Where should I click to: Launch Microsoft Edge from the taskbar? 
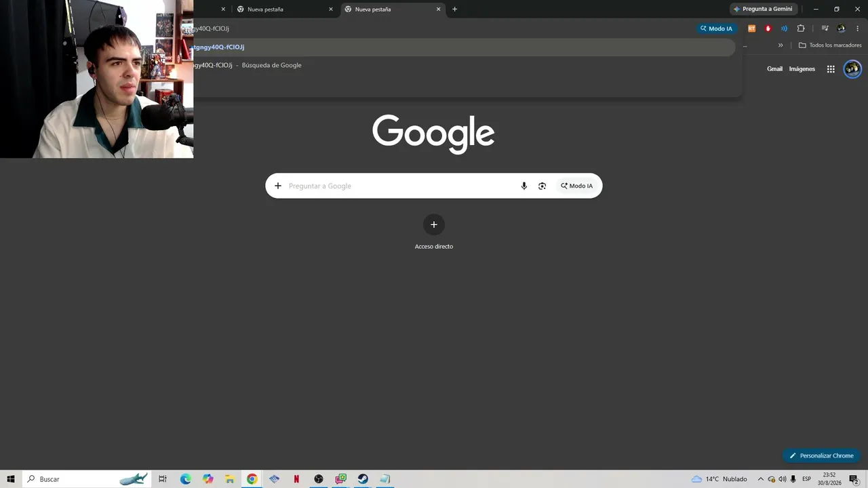[x=185, y=479]
